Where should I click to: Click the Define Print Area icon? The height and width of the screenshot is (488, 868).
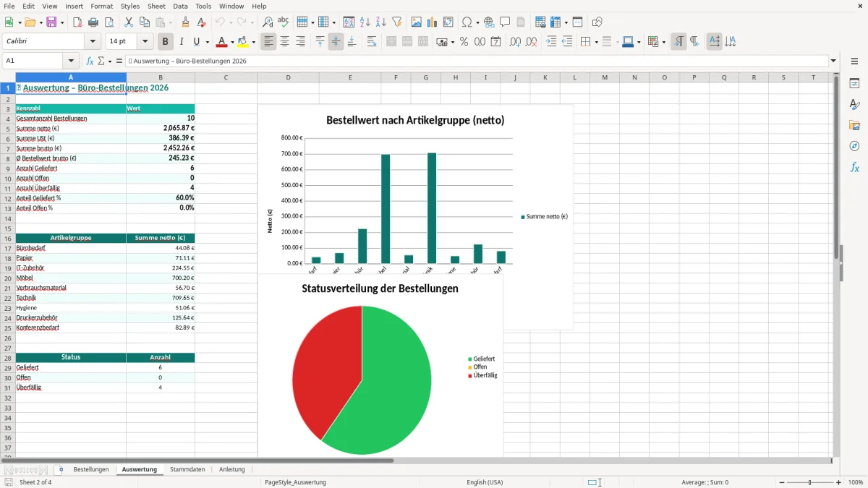[540, 22]
